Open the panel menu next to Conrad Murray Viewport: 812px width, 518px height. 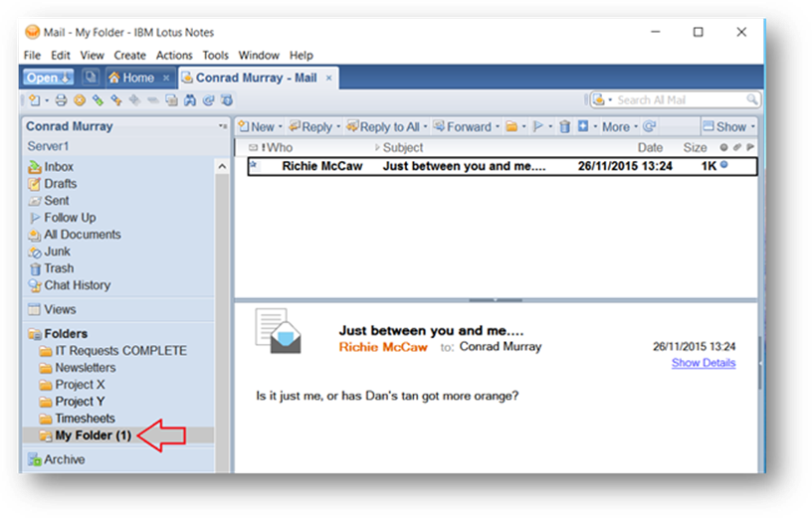coord(222,126)
